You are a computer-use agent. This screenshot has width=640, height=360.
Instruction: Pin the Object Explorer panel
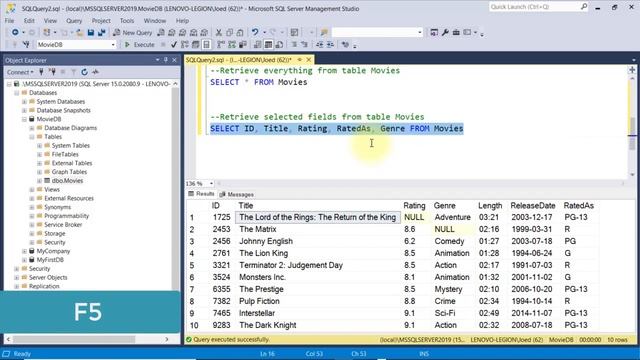(x=166, y=60)
